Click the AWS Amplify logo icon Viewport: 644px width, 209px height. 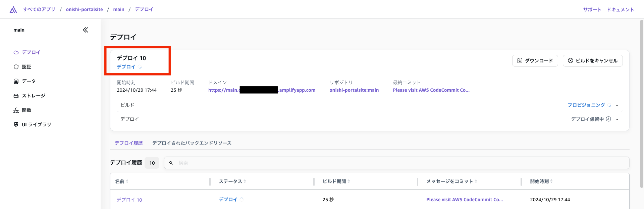tap(13, 9)
